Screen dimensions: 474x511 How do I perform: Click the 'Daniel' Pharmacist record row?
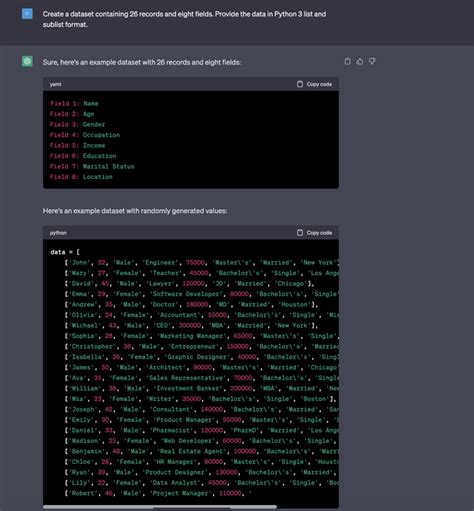tap(202, 431)
